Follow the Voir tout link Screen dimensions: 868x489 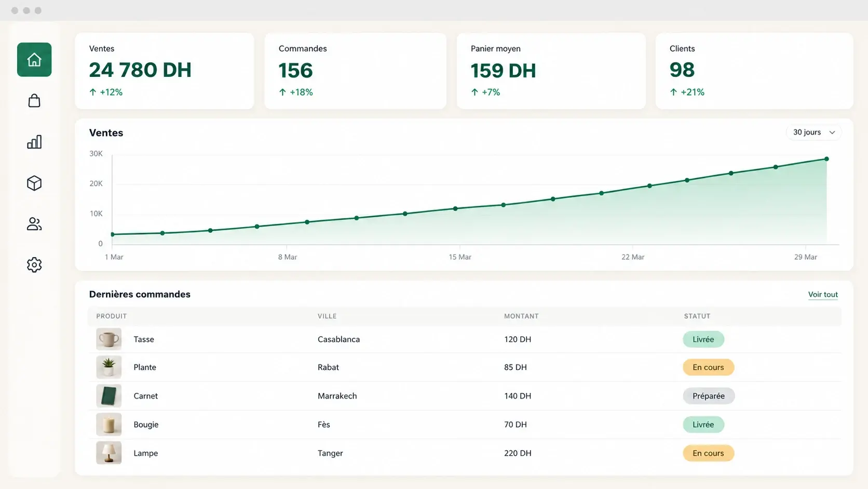tap(823, 295)
